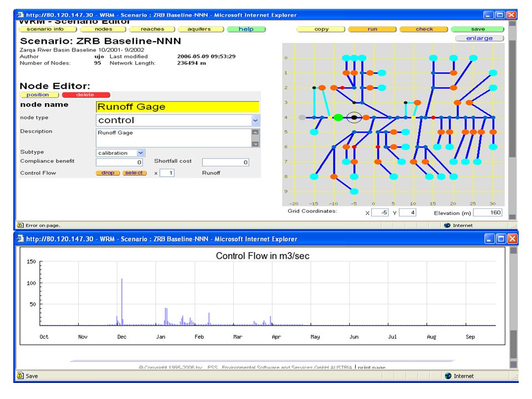Click the December peak flow bar in chart
The image size is (532, 399).
pos(122,302)
